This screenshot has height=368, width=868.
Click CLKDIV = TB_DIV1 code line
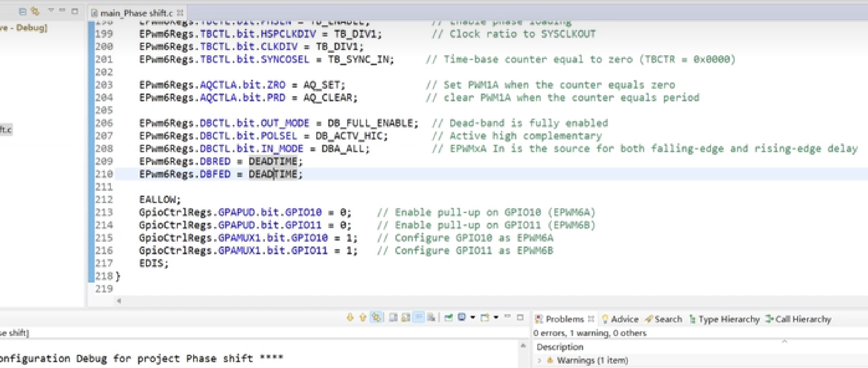pyautogui.click(x=251, y=47)
